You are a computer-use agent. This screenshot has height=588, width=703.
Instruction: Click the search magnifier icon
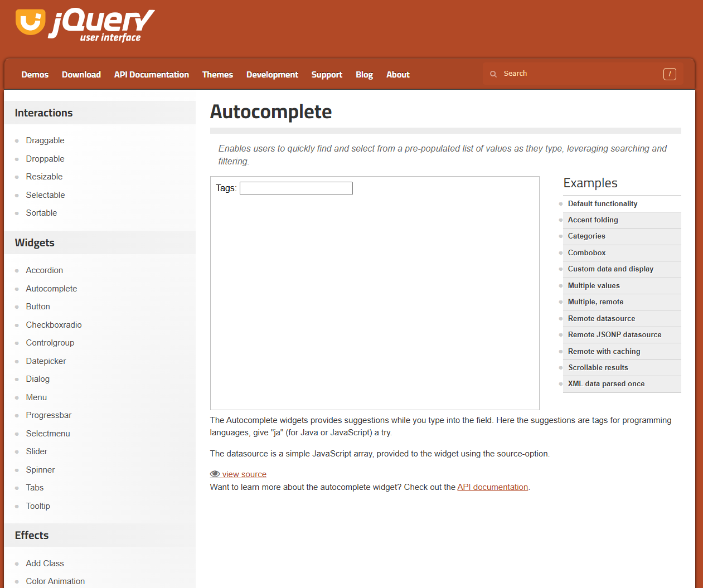point(493,74)
